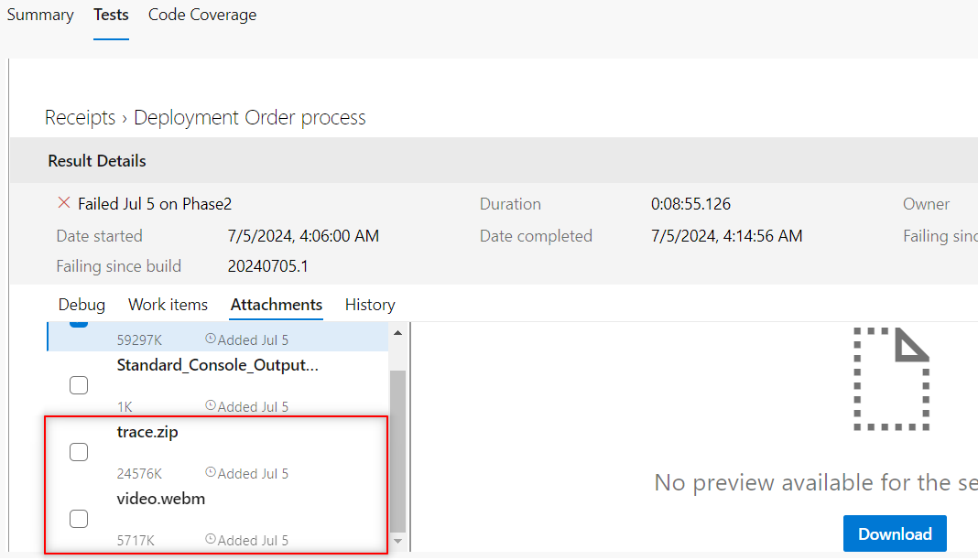Click the red failed X status icon
978x560 pixels.
(64, 203)
